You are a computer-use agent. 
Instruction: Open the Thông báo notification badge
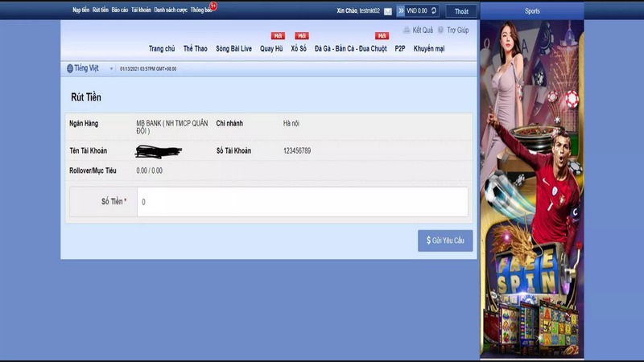tap(213, 6)
